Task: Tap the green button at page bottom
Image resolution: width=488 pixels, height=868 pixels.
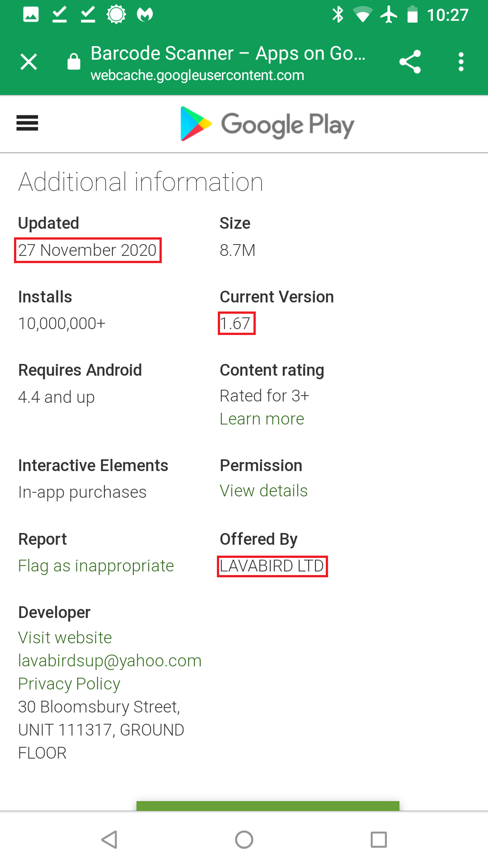Action: tap(267, 806)
